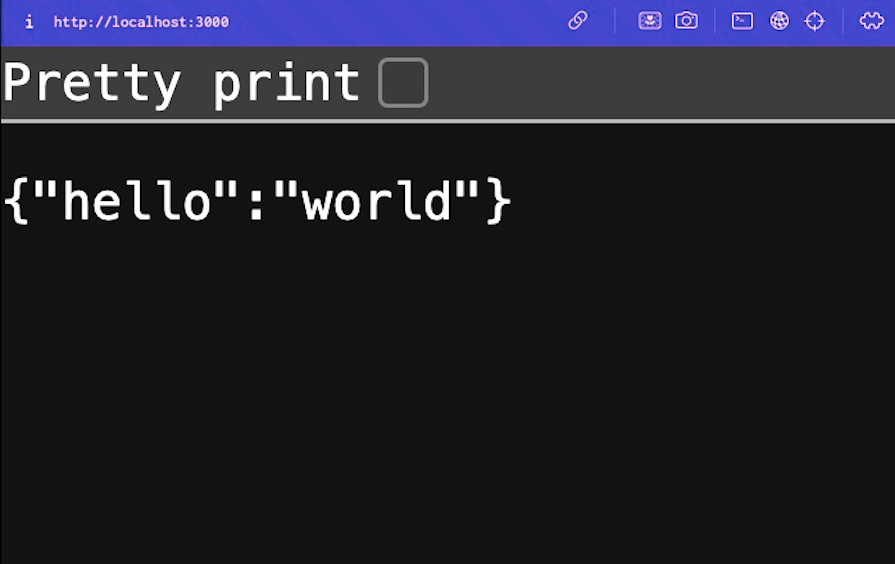This screenshot has height=564, width=895.
Task: Click the chain link icon in toolbar
Action: coord(578,21)
